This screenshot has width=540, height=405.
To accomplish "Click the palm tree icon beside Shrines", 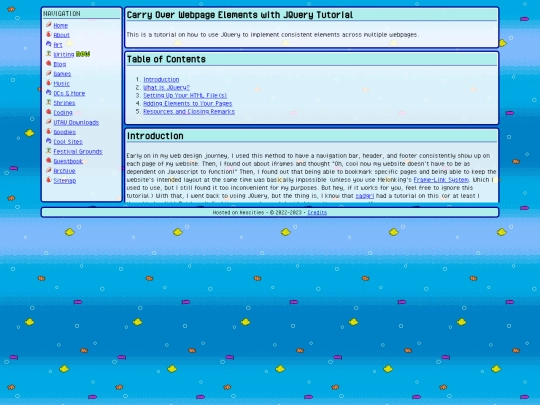I will pos(49,102).
